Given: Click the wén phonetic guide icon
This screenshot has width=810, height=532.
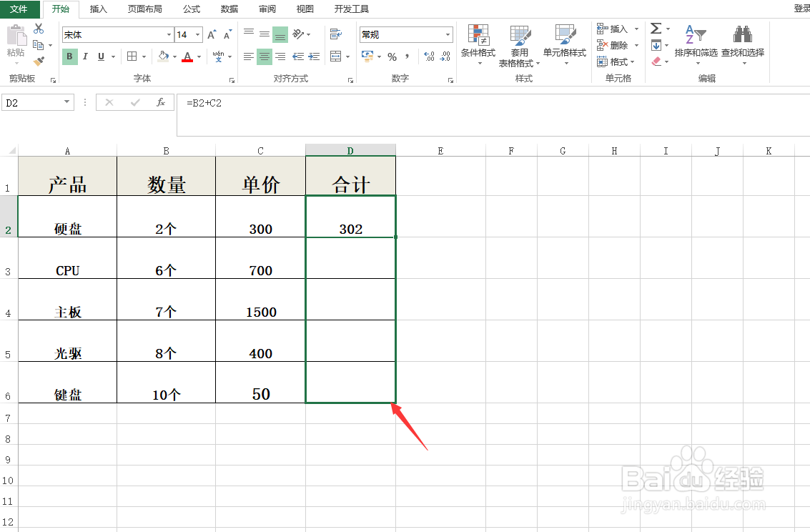Looking at the screenshot, I should pyautogui.click(x=219, y=56).
